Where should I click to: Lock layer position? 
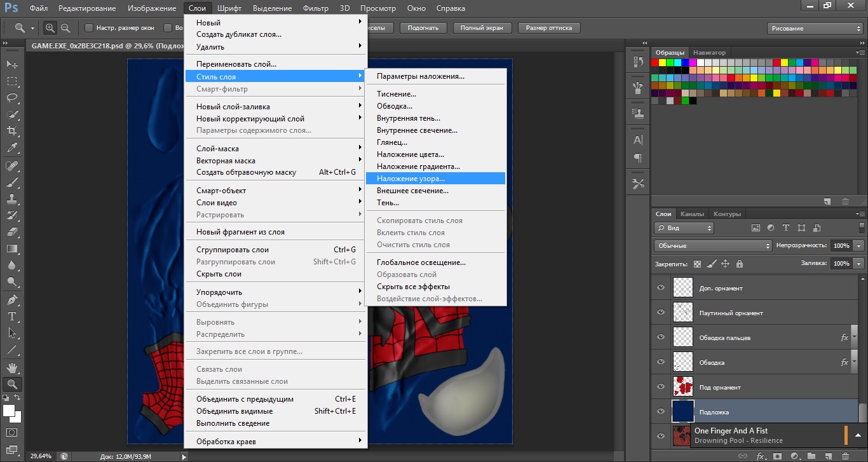[x=725, y=264]
